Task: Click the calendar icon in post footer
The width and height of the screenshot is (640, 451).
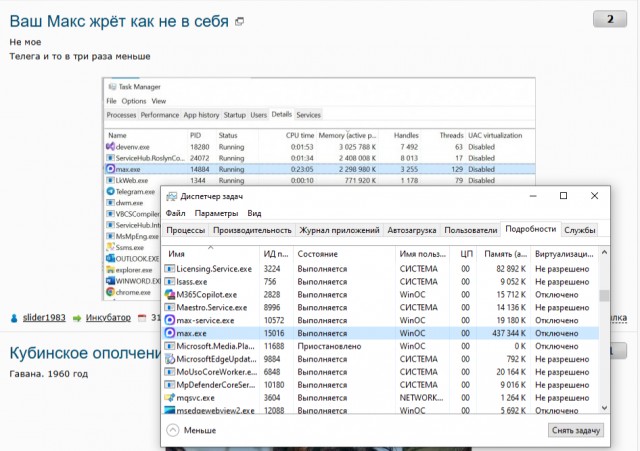Action: click(142, 318)
